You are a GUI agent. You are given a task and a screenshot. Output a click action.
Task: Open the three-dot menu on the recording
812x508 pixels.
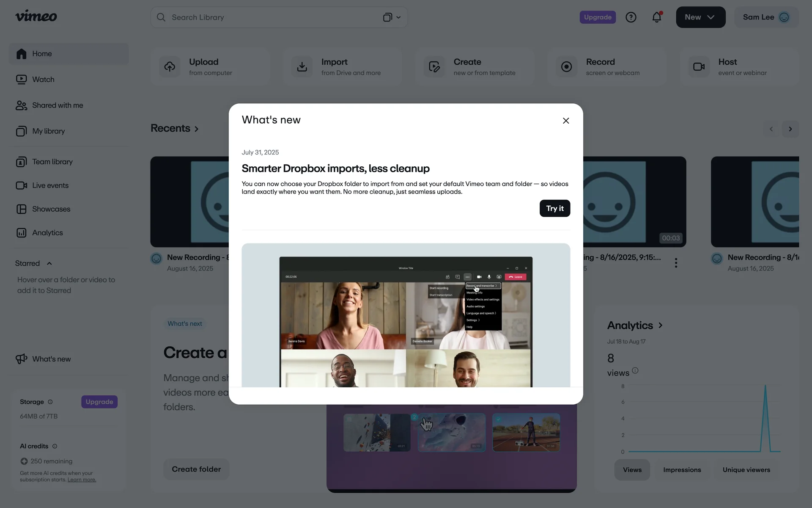676,263
